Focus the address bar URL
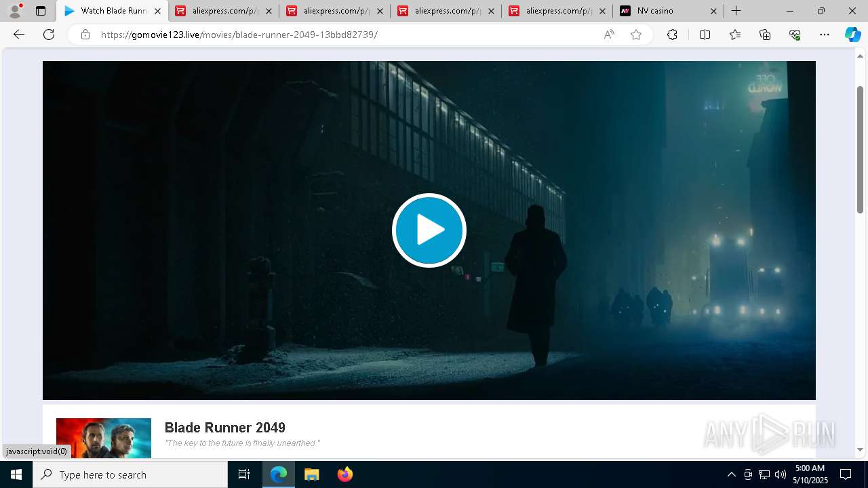This screenshot has height=488, width=868. 239,35
